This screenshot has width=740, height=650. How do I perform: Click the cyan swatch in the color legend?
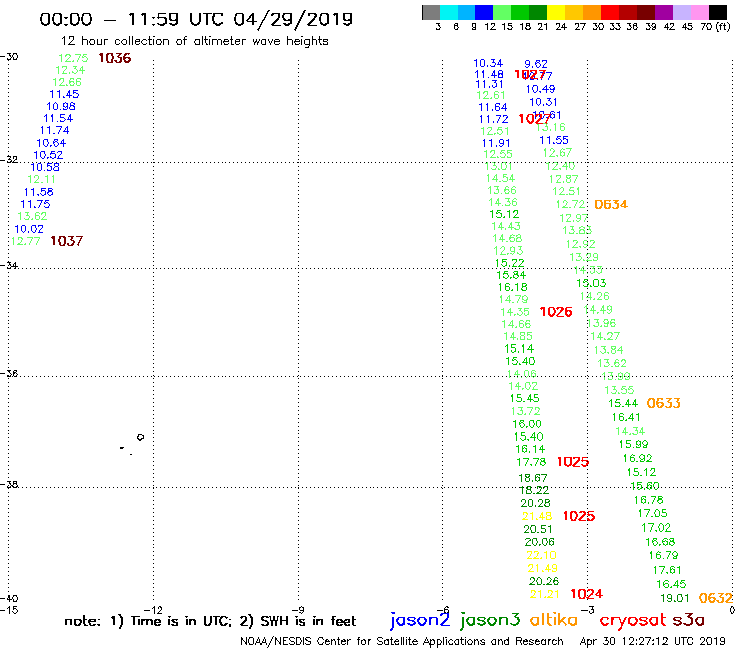pos(448,12)
